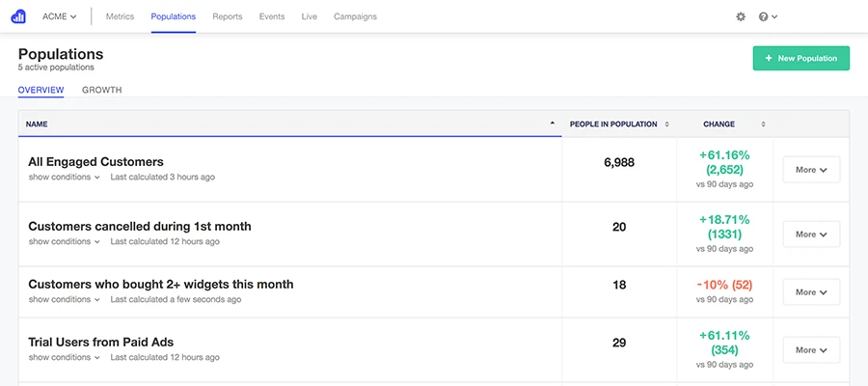Open More menu for All Engaged Customers
Image resolution: width=868 pixels, height=386 pixels.
pyautogui.click(x=811, y=170)
